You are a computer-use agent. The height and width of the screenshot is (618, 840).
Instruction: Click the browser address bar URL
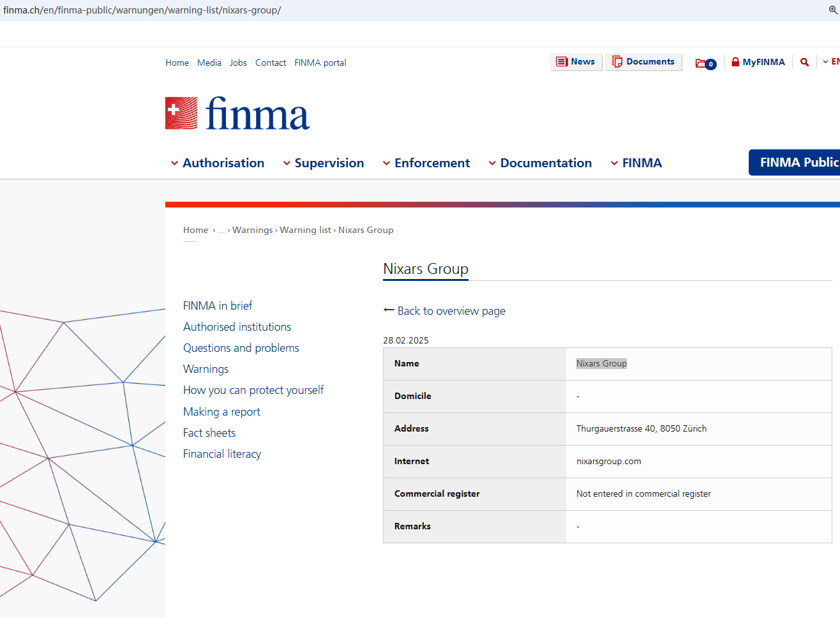142,10
